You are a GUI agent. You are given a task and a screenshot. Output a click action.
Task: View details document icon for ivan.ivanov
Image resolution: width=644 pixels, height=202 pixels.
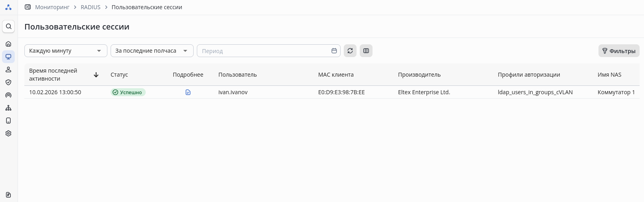click(188, 92)
